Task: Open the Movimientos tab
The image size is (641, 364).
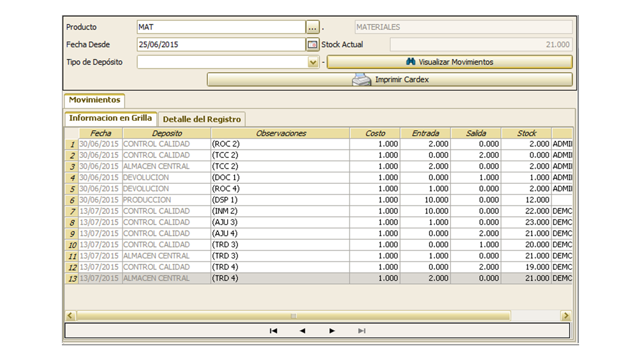Action: click(x=95, y=100)
